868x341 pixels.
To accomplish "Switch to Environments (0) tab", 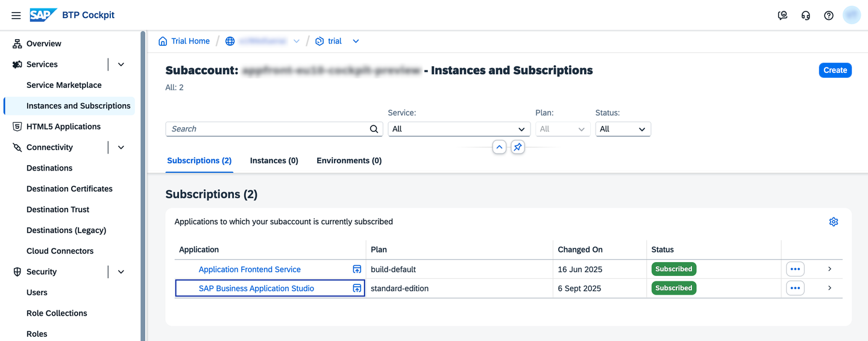I will coord(349,161).
